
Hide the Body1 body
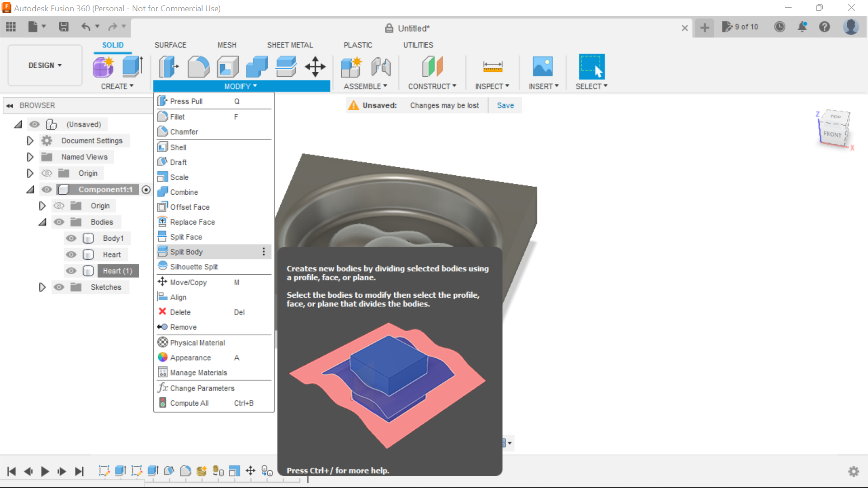(71, 238)
